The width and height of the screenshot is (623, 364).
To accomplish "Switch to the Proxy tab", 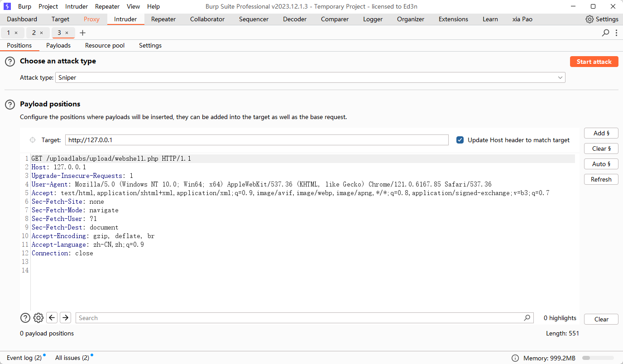I will click(91, 19).
